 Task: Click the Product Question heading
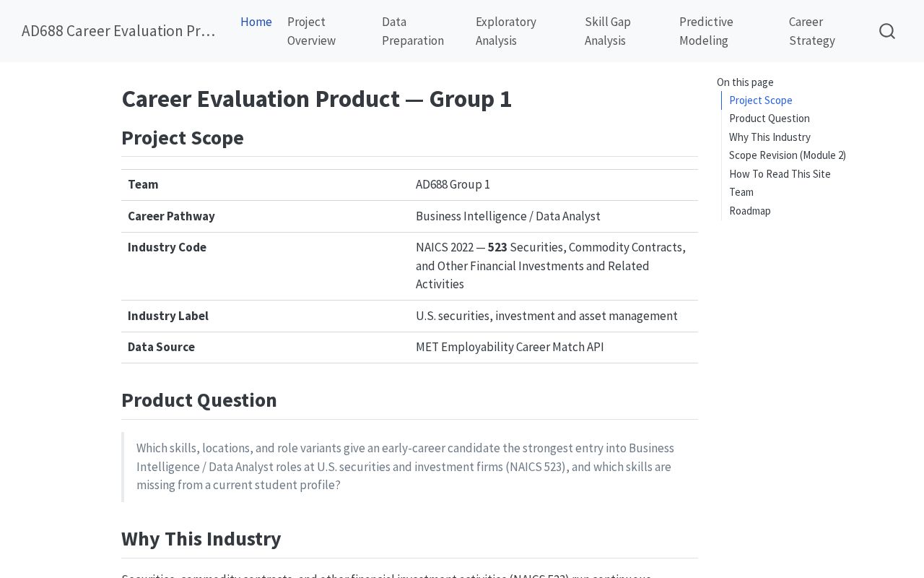point(199,400)
